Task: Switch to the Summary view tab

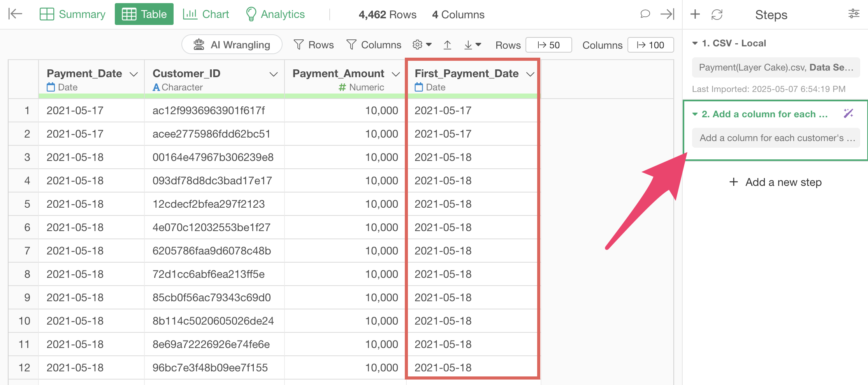Action: [x=73, y=14]
